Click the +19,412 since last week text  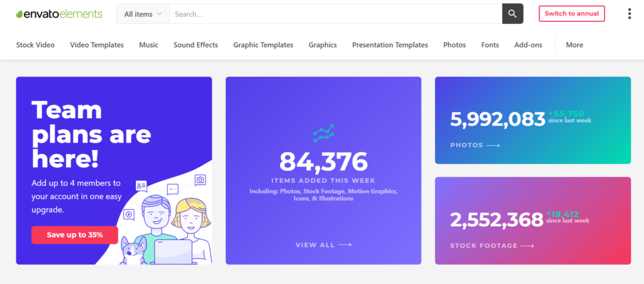point(568,217)
